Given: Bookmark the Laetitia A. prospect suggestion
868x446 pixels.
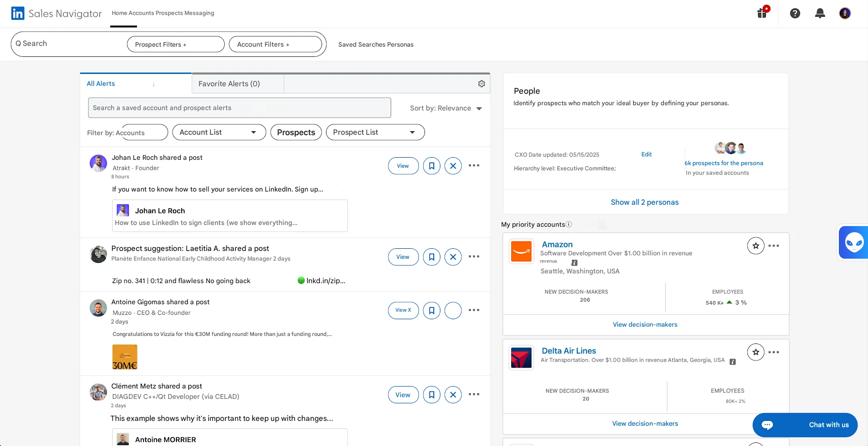Looking at the screenshot, I should [x=432, y=257].
